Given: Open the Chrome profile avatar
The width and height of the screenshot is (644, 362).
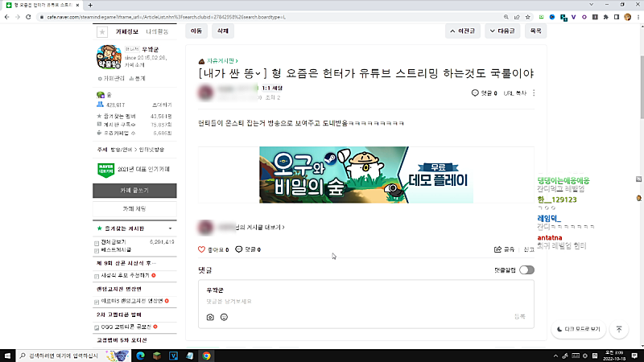Looking at the screenshot, I should coord(627,17).
